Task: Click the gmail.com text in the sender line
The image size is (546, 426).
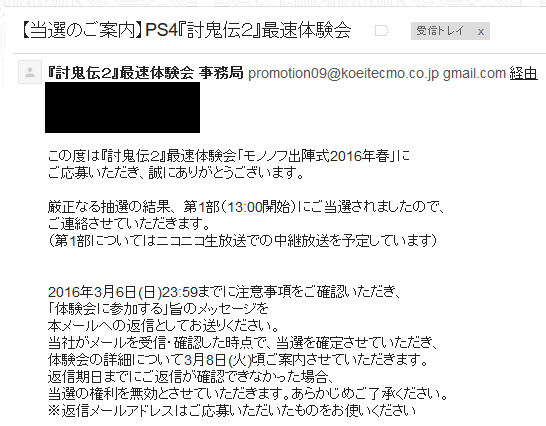Action: 474,73
